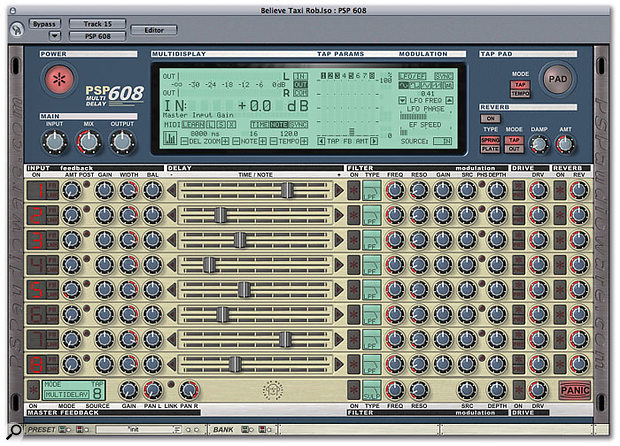Toggle the drive switch for tap 5

click(x=518, y=290)
